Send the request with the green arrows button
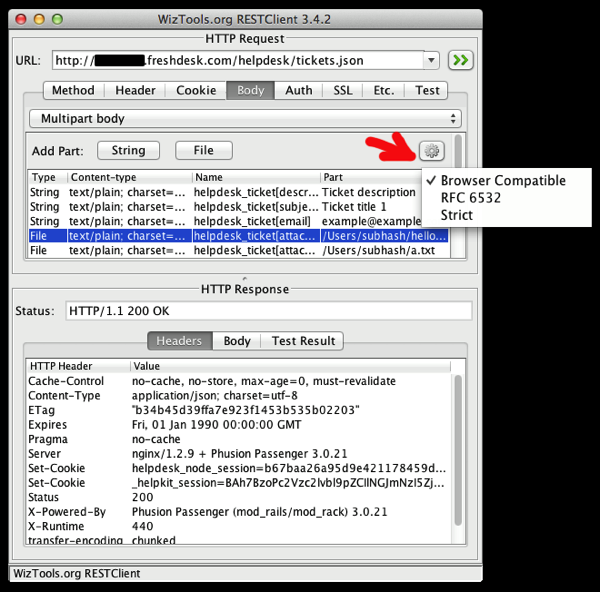 click(x=461, y=60)
